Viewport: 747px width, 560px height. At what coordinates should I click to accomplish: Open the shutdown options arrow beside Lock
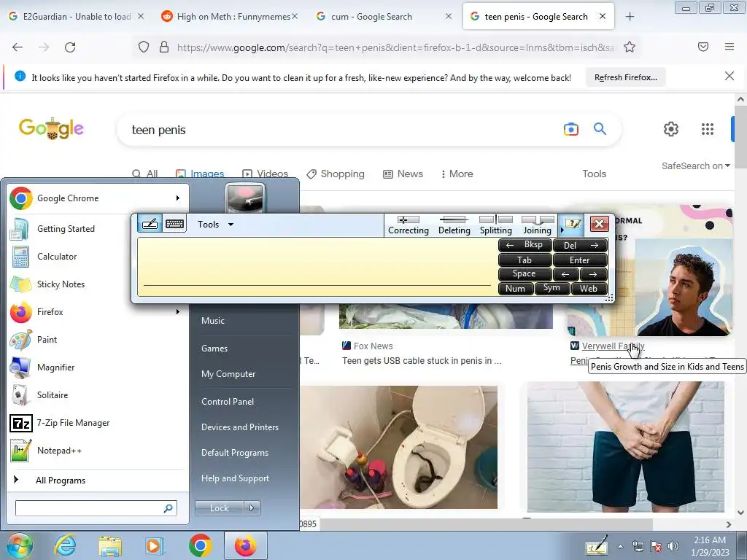(x=252, y=508)
